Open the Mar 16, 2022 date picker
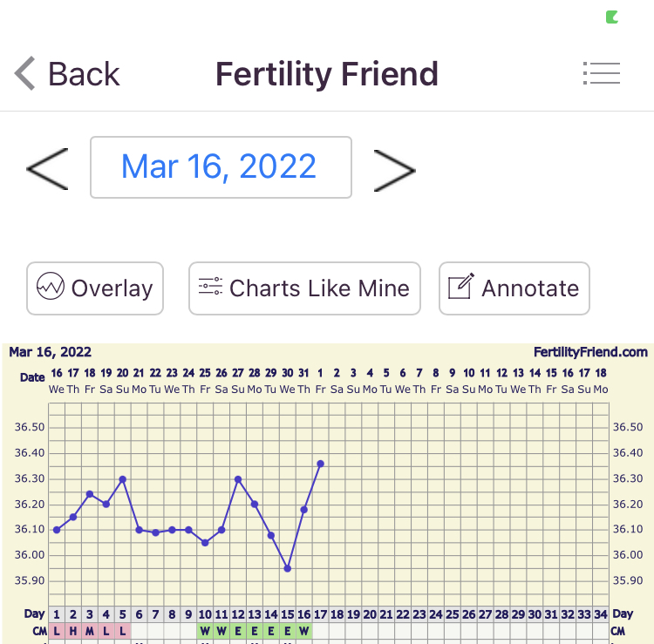Viewport: 654px width, 644px height. coord(221,166)
